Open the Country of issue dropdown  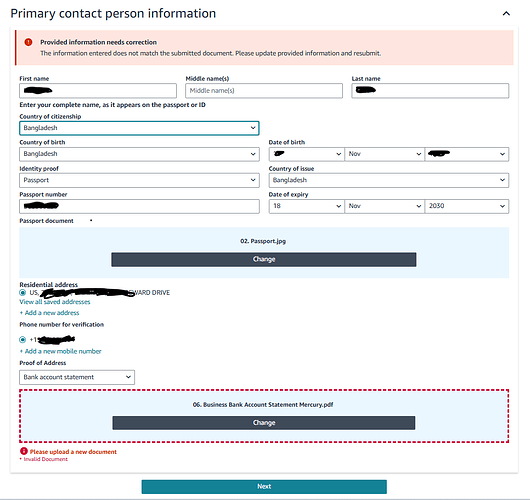tap(389, 180)
